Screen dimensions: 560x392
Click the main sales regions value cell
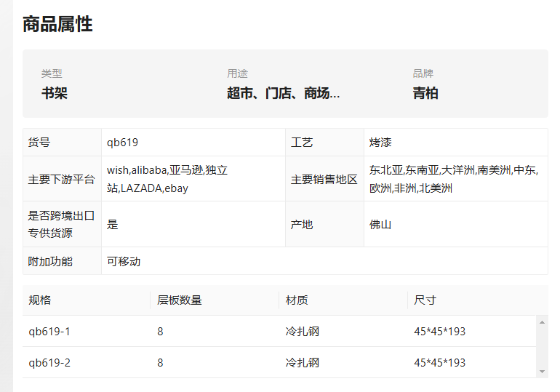click(456, 179)
